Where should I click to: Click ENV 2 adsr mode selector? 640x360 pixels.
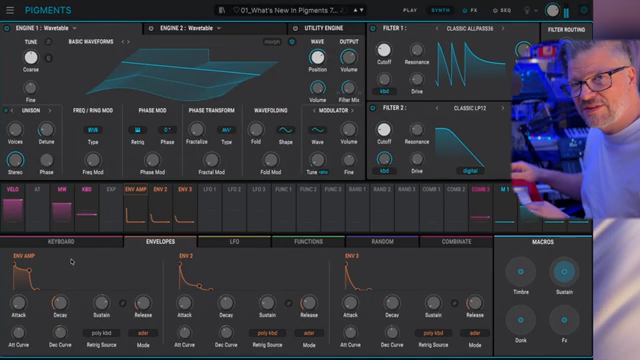tap(309, 333)
